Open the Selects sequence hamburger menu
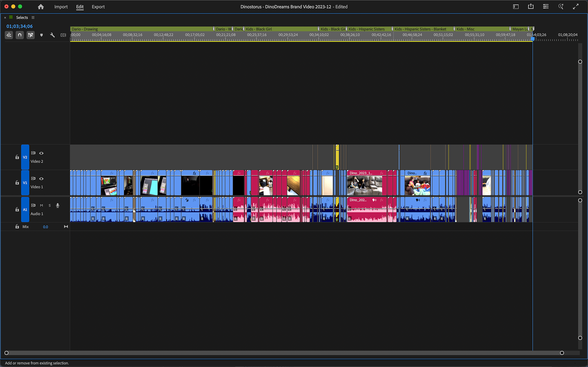 pyautogui.click(x=33, y=17)
